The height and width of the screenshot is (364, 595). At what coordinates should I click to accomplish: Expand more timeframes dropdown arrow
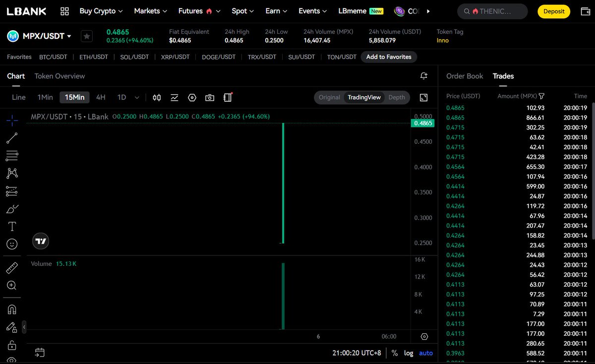(x=137, y=97)
